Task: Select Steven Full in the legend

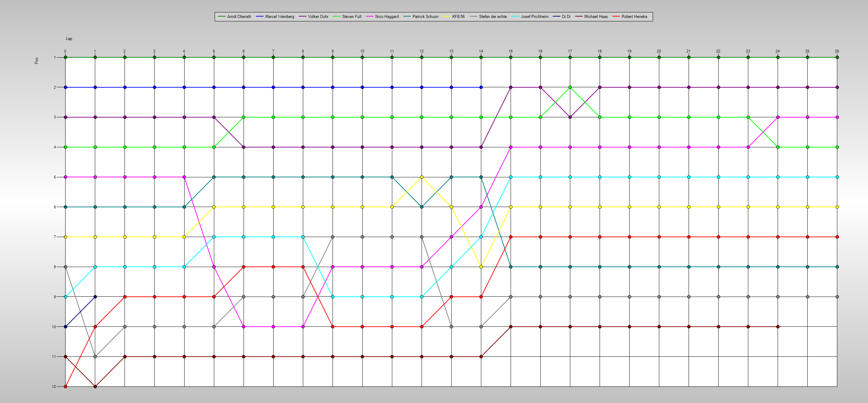Action: [347, 17]
